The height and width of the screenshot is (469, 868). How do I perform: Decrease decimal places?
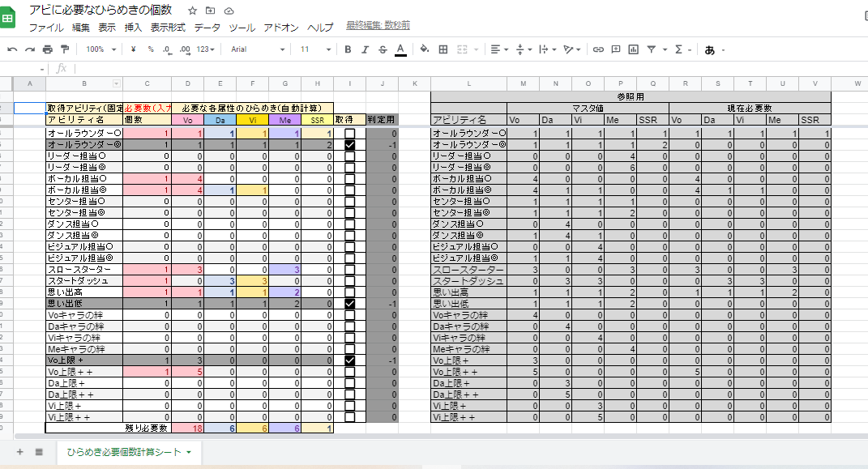167,49
